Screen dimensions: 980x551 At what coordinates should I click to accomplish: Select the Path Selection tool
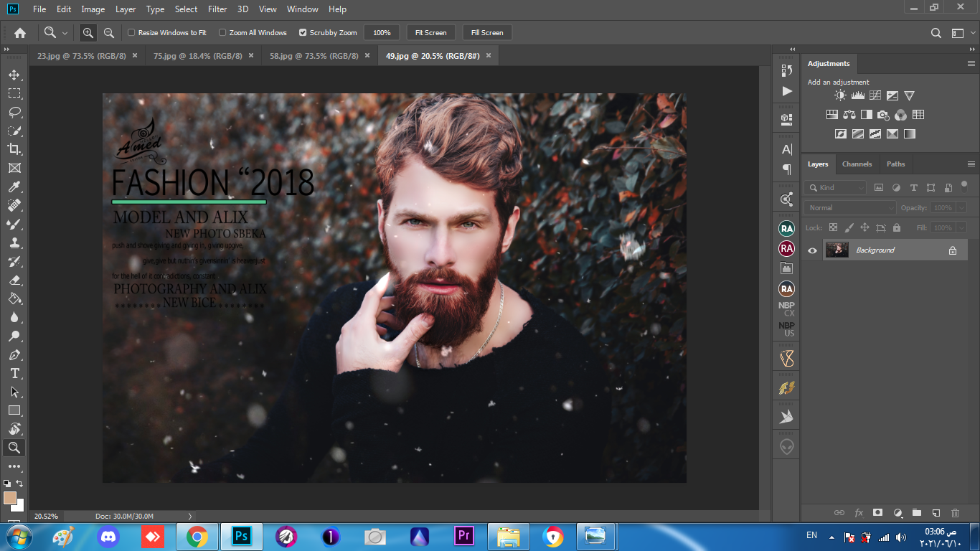[14, 392]
